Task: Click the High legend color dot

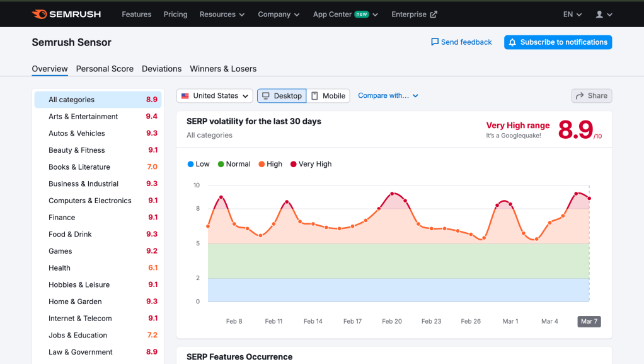Action: point(261,164)
